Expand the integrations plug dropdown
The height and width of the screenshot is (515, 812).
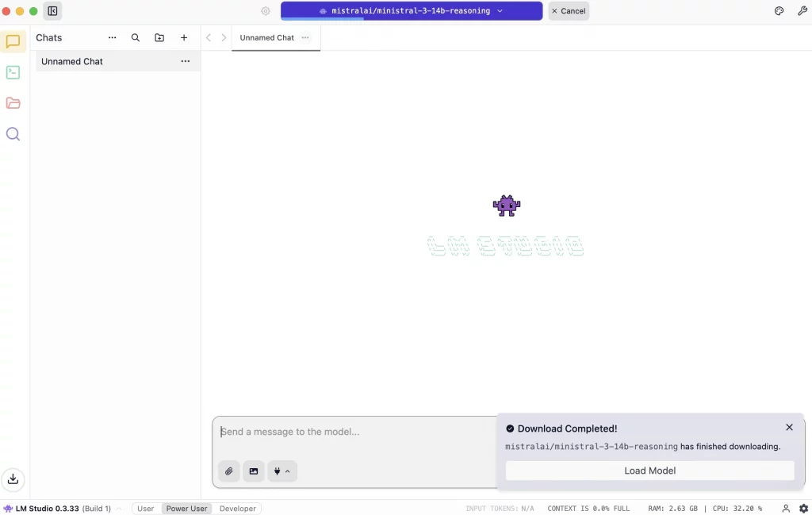pos(282,471)
